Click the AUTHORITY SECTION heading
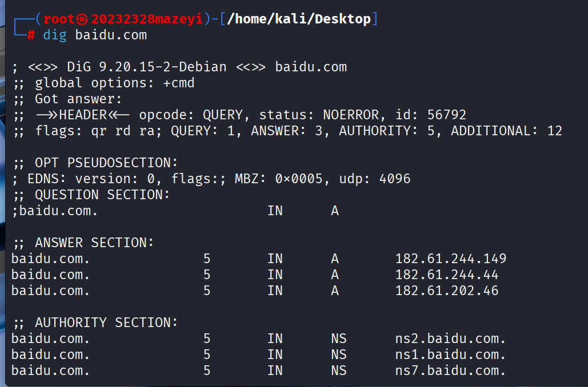Screen dimensions: 588x387 tap(106, 322)
